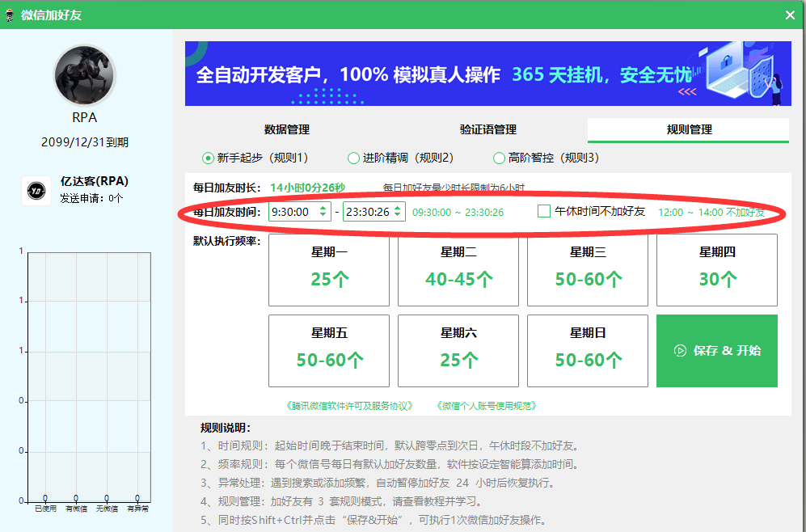Click the 2099/12/31到期 expiry text
Screen dimensions: 806x532
pos(85,142)
